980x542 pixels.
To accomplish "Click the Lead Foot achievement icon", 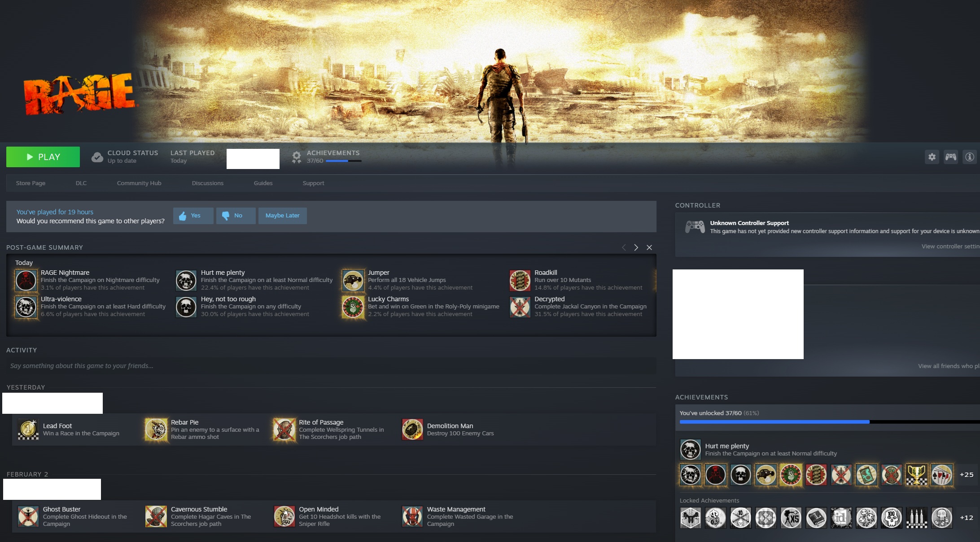I will (x=28, y=429).
